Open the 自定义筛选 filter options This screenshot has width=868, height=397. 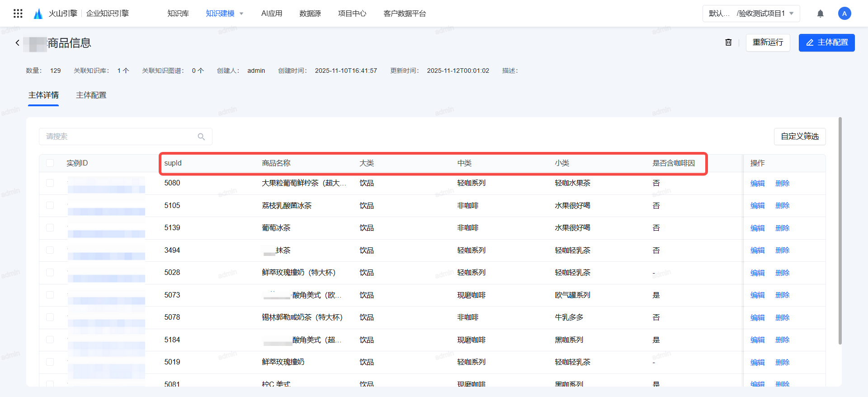point(799,137)
